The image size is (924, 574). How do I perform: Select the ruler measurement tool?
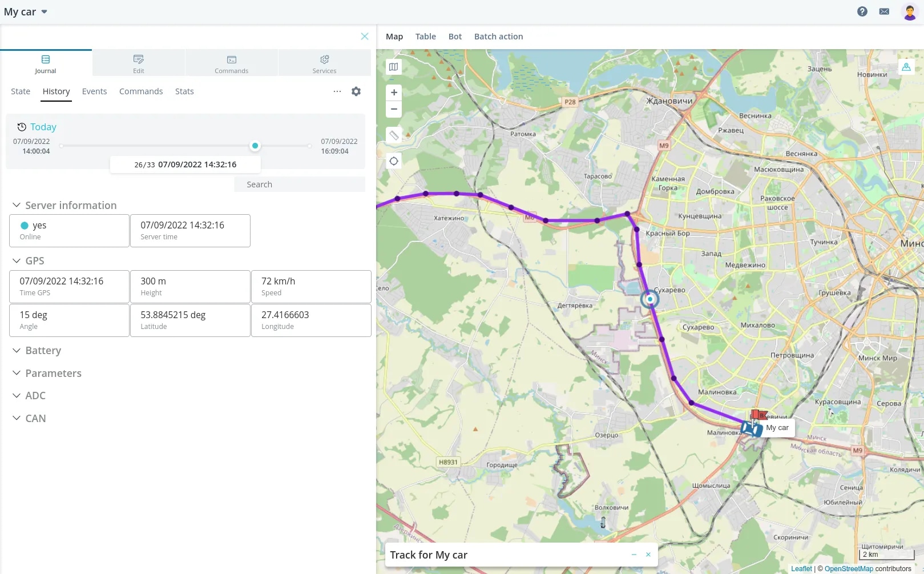click(x=394, y=135)
